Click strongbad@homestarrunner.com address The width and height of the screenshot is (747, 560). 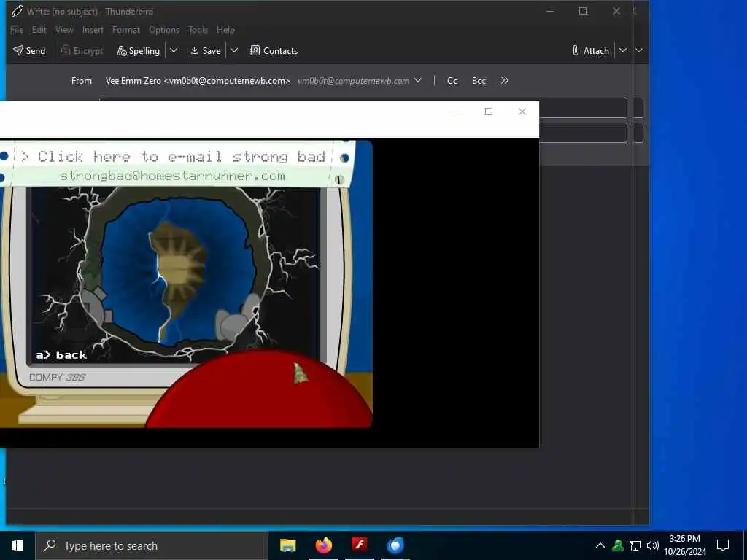click(x=172, y=176)
